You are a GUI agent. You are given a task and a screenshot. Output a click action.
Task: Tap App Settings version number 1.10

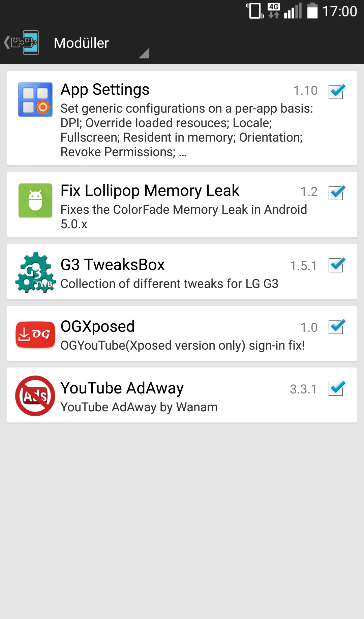pos(305,90)
